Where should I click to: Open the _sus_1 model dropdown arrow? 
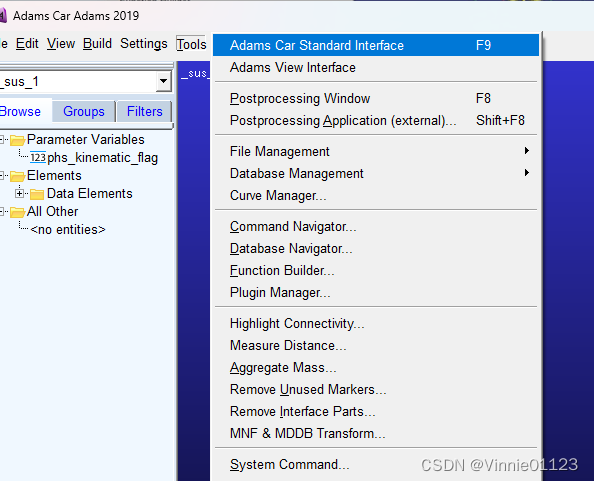click(164, 81)
